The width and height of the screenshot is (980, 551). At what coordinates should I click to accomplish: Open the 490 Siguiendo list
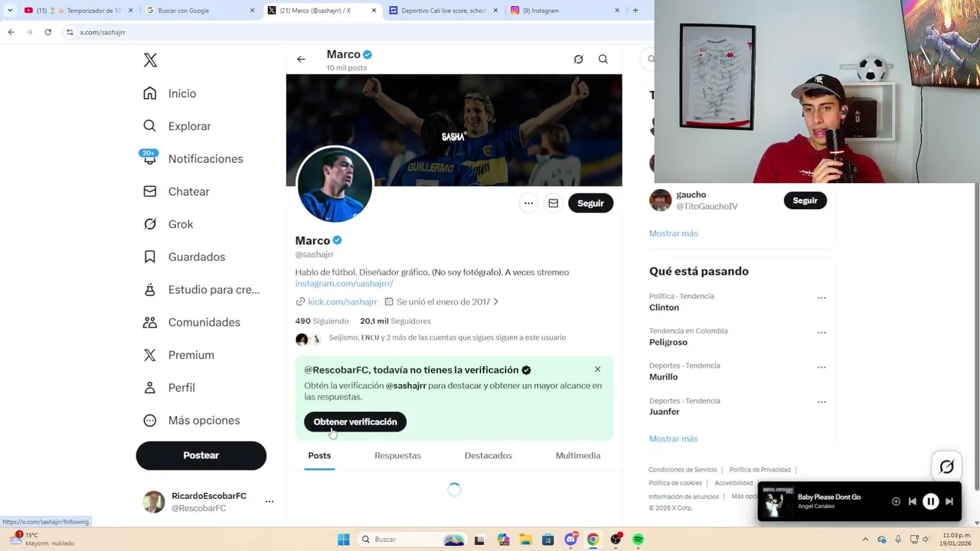click(x=322, y=321)
